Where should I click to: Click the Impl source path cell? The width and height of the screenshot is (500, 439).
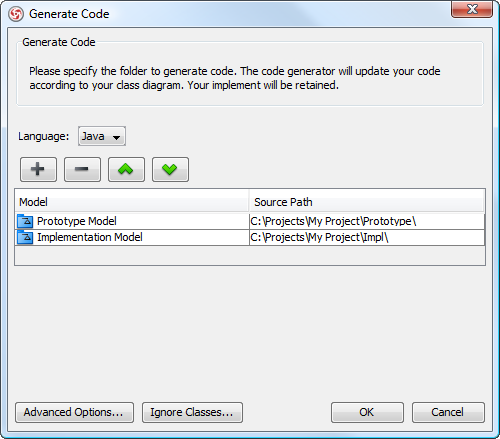coord(367,237)
